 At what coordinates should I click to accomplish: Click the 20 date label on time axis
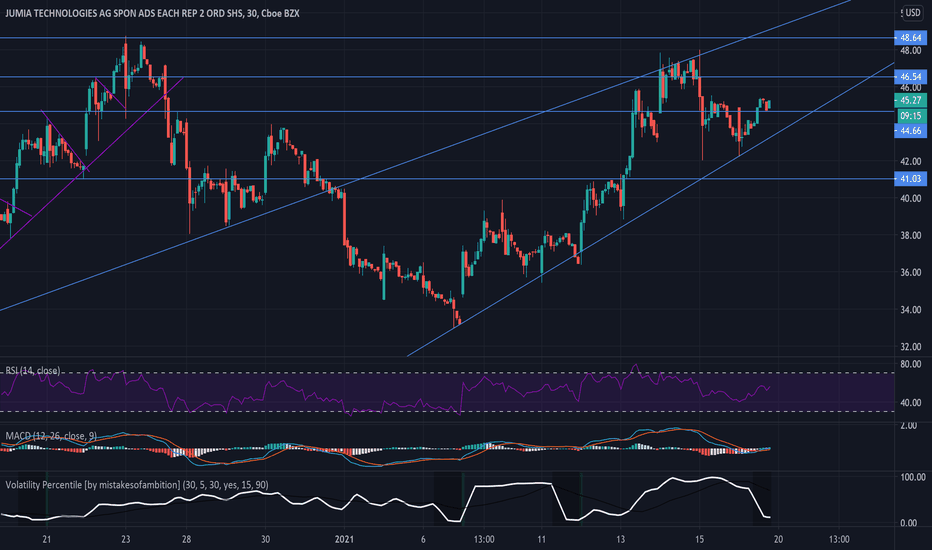click(x=778, y=540)
